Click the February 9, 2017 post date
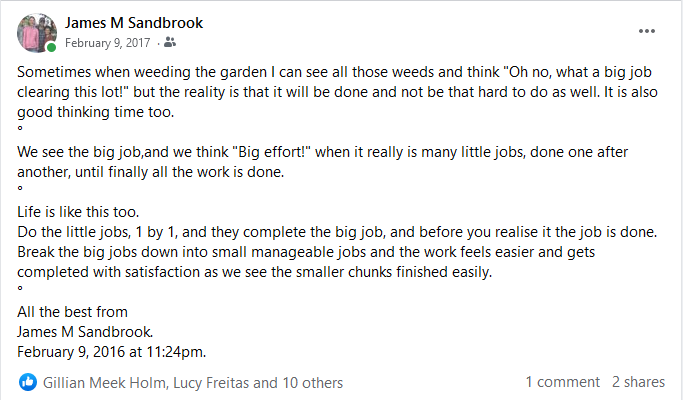The image size is (683, 400). point(109,43)
